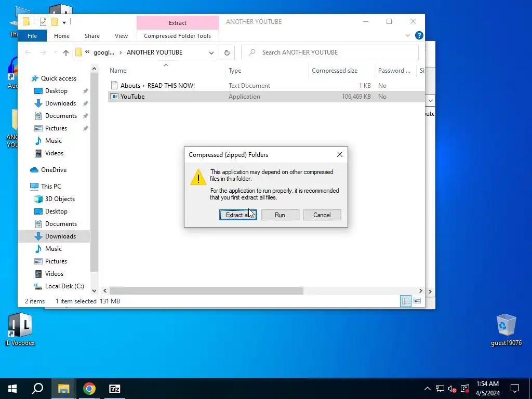Open the Share ribbon tab
The height and width of the screenshot is (399, 532).
(92, 36)
